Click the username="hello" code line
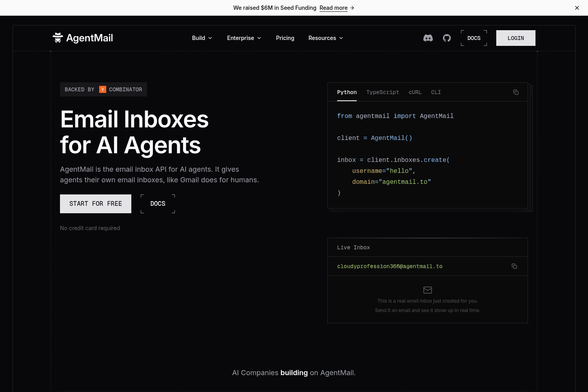Screen dimensions: 588x392 [384, 171]
